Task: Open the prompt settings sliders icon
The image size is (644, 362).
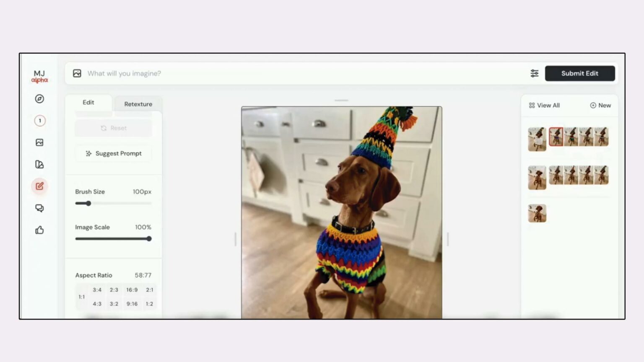Action: tap(535, 73)
